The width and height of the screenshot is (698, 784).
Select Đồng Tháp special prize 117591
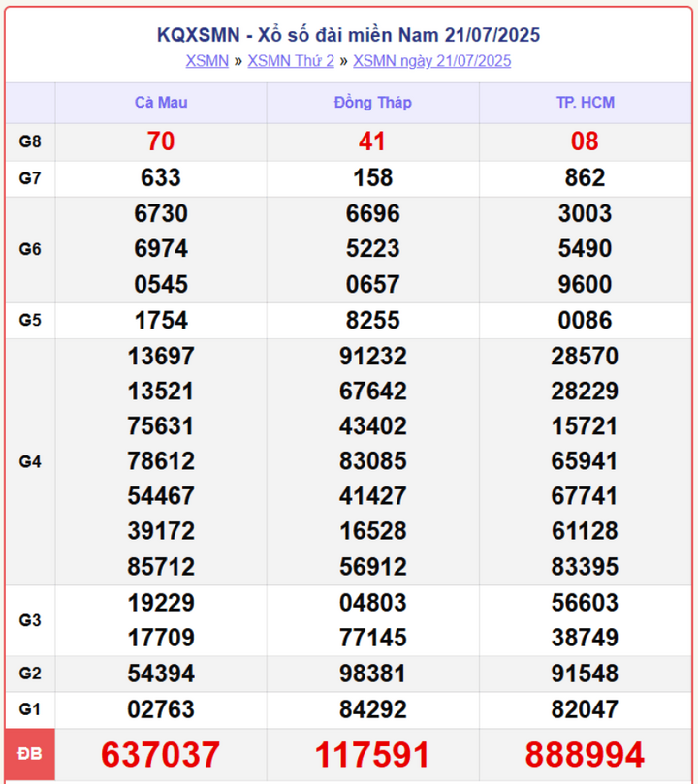coord(372,755)
